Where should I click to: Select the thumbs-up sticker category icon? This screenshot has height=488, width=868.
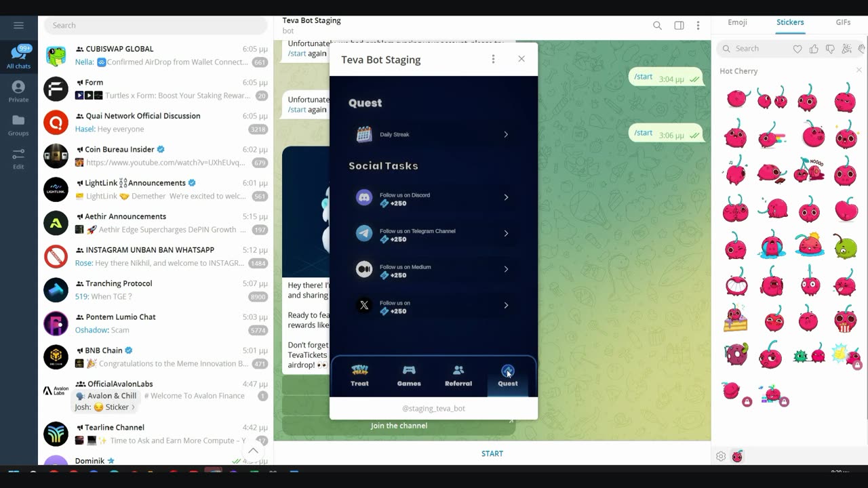[x=814, y=49]
